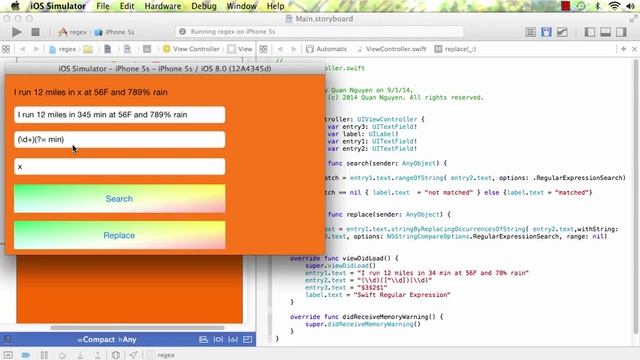Select the Assistant editor icon
Viewport: 640px width, 360px height.
tap(546, 32)
